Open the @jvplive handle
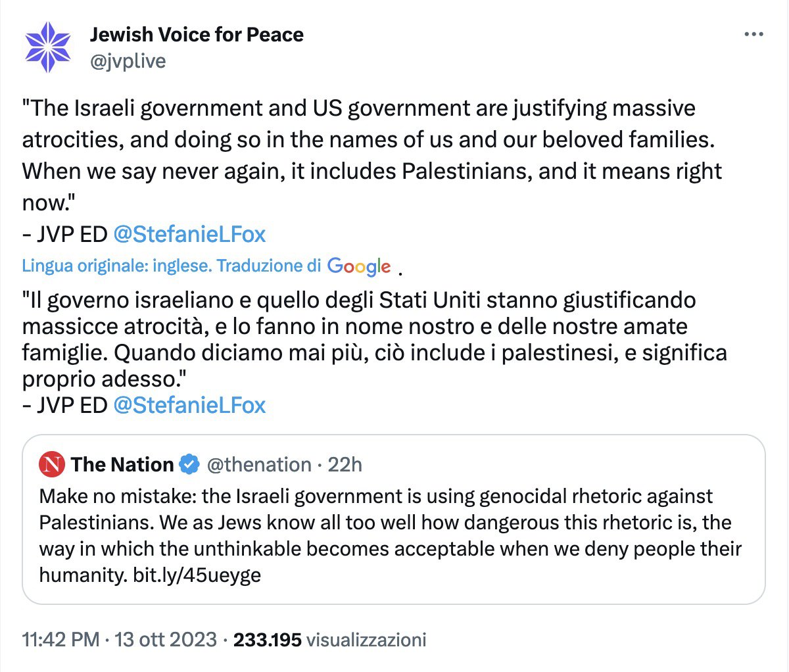This screenshot has width=789, height=672. (128, 61)
